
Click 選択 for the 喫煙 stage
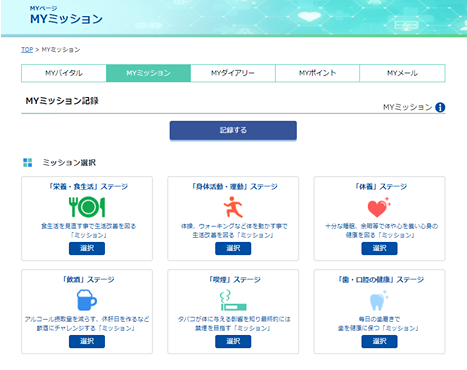[233, 341]
